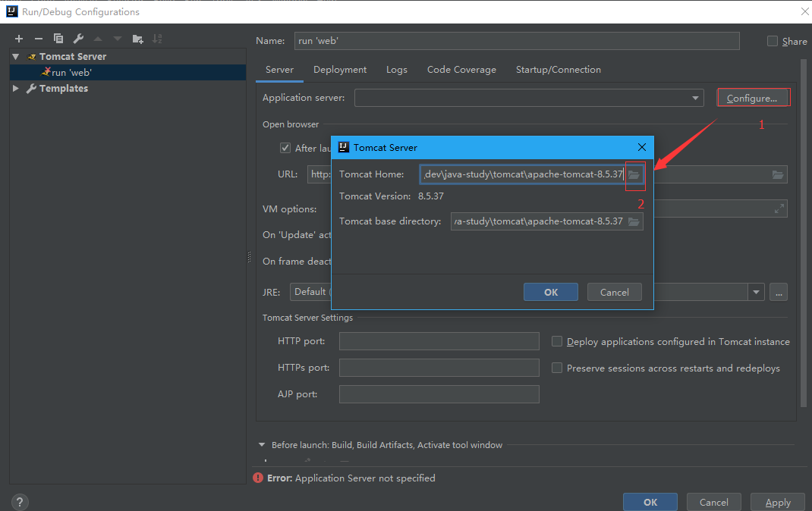Expand the Templates tree node
This screenshot has width=812, height=511.
15,89
